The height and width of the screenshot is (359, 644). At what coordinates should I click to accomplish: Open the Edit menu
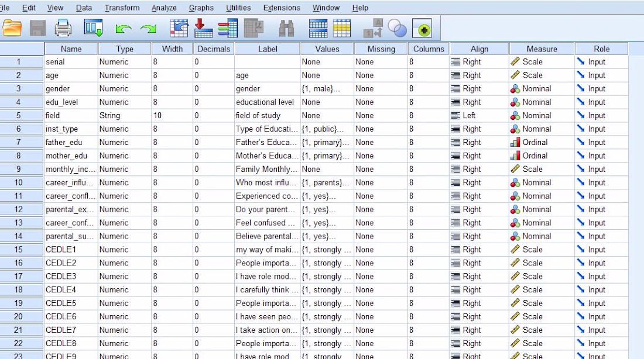click(29, 8)
